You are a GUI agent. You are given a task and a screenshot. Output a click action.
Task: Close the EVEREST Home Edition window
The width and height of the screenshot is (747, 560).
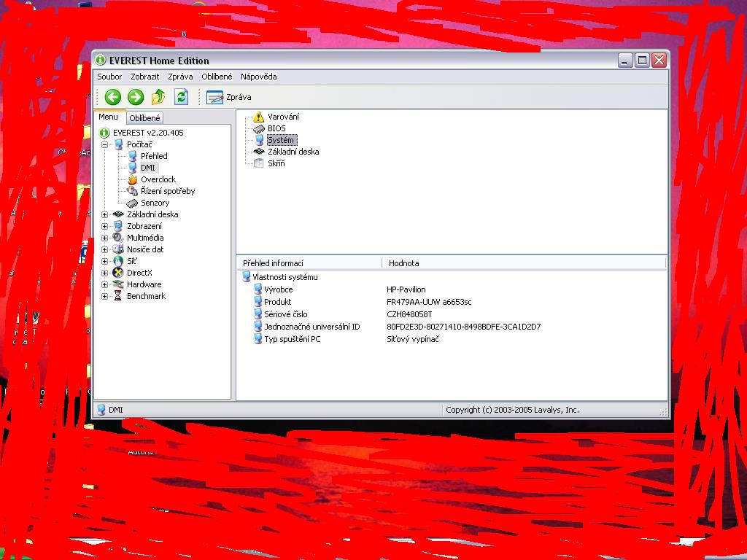[x=659, y=61]
